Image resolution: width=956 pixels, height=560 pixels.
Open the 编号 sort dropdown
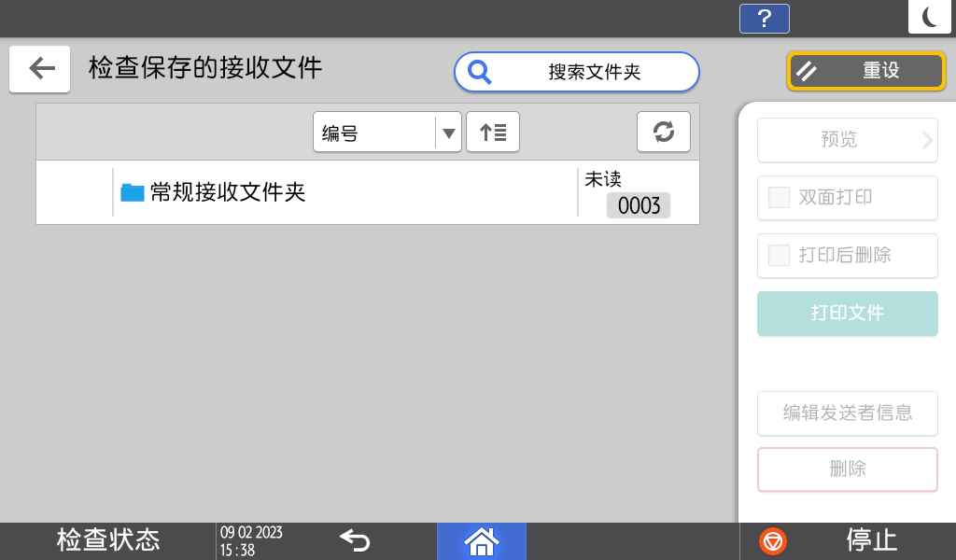387,132
